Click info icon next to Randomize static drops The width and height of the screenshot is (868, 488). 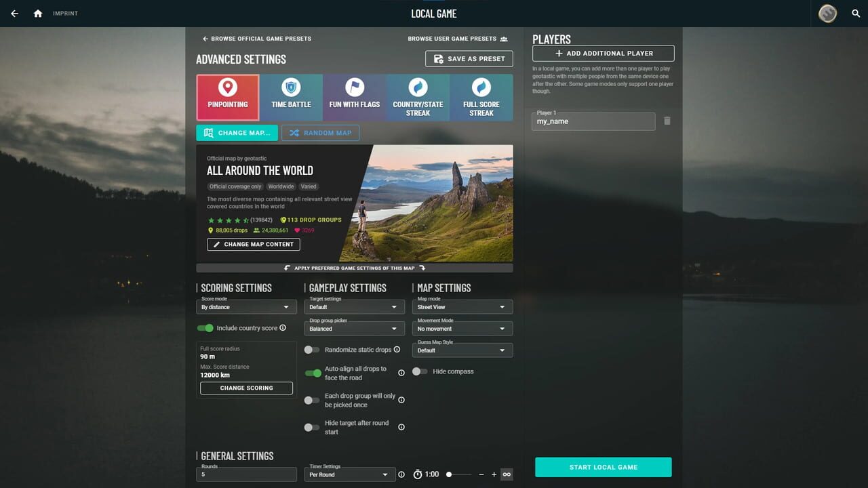[x=397, y=350]
